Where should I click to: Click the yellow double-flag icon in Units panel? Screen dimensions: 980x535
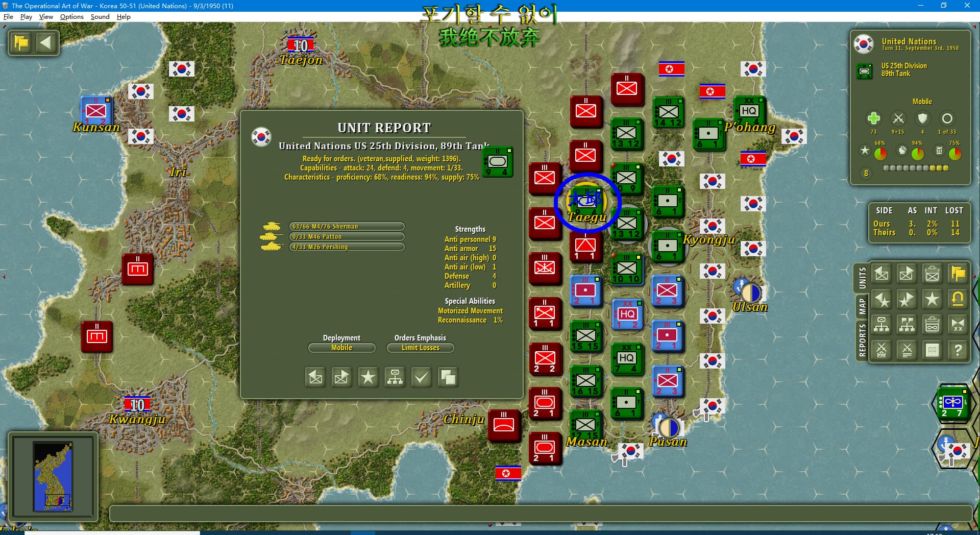pos(958,274)
